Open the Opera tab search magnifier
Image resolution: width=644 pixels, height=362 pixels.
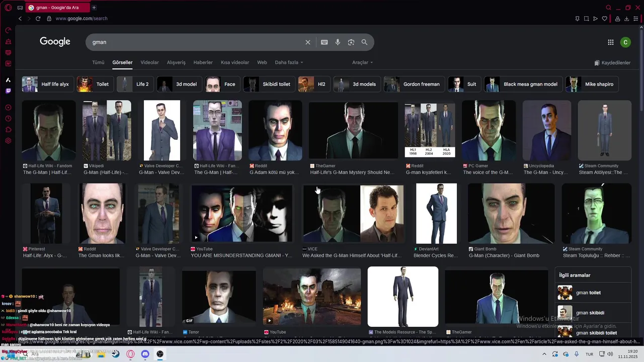click(x=608, y=8)
